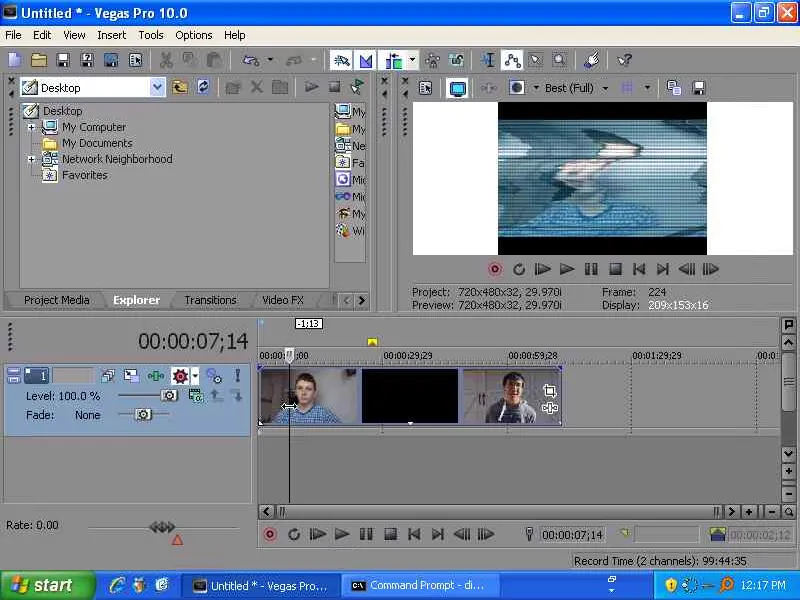Click the Refresh icon in Explorer panel

pyautogui.click(x=204, y=87)
